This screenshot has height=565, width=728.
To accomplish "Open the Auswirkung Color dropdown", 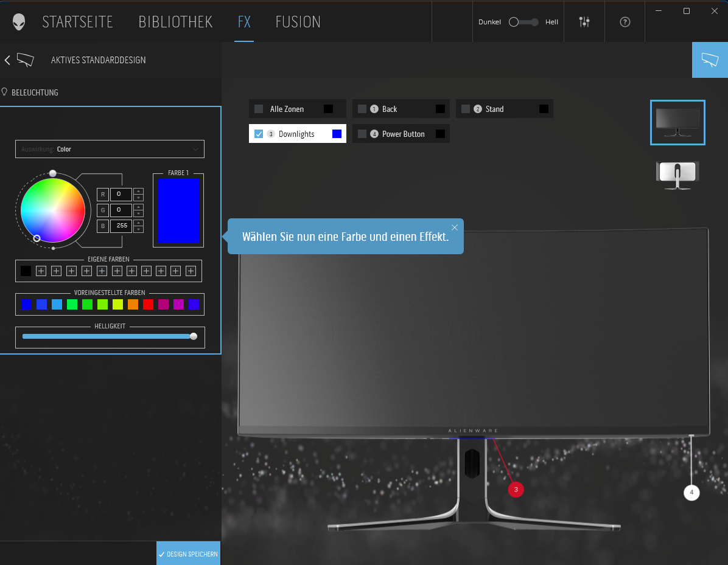I will (x=110, y=149).
